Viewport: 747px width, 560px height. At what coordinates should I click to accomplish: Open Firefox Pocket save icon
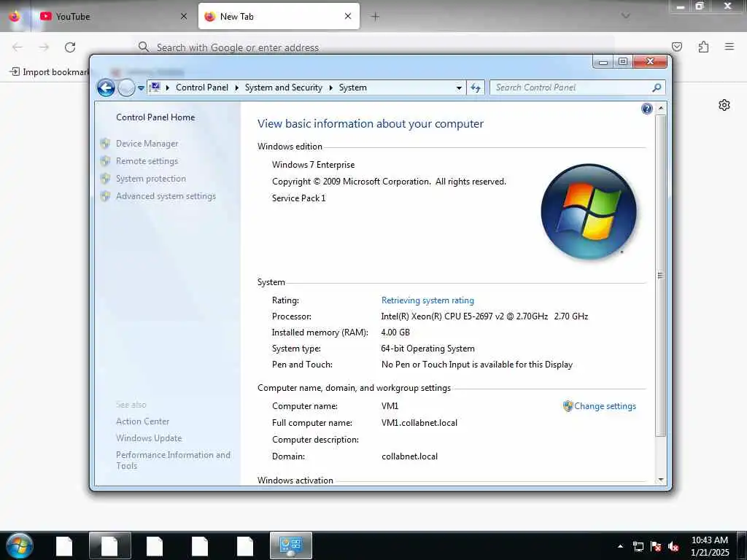(x=677, y=47)
